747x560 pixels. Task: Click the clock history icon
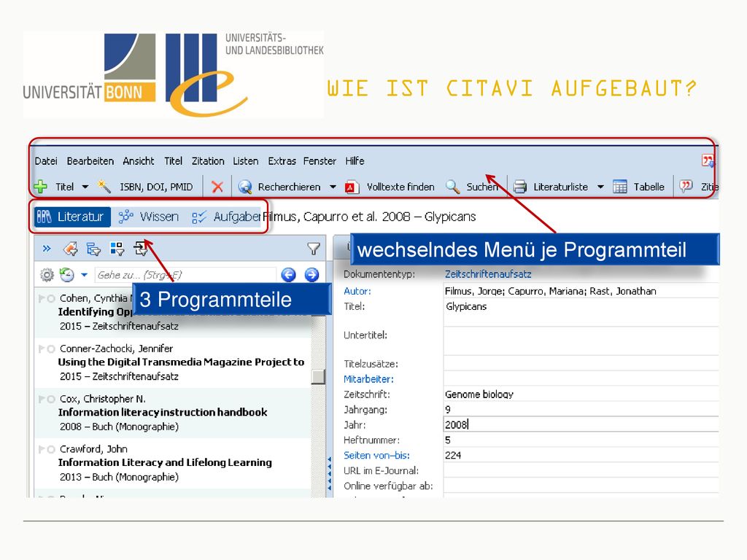(x=66, y=275)
